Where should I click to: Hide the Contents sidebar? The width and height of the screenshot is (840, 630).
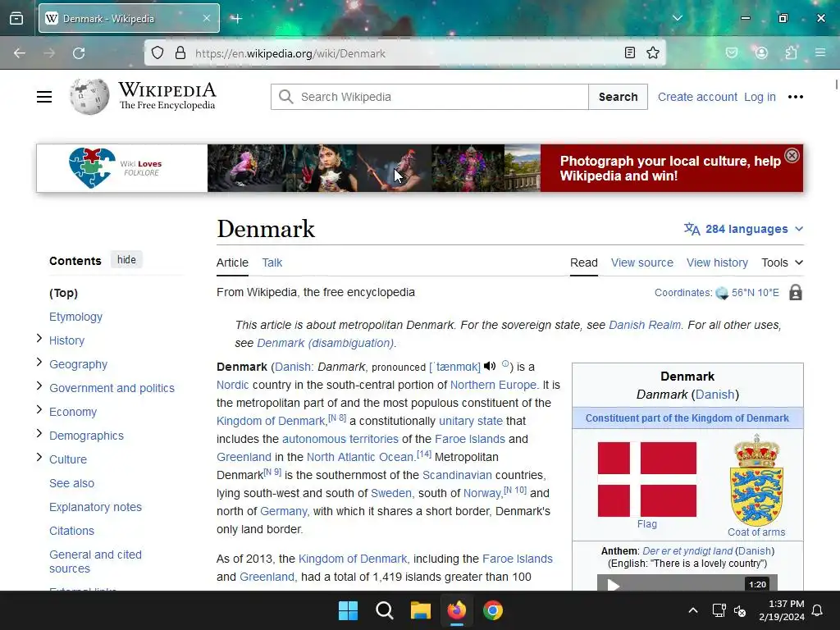pos(126,260)
